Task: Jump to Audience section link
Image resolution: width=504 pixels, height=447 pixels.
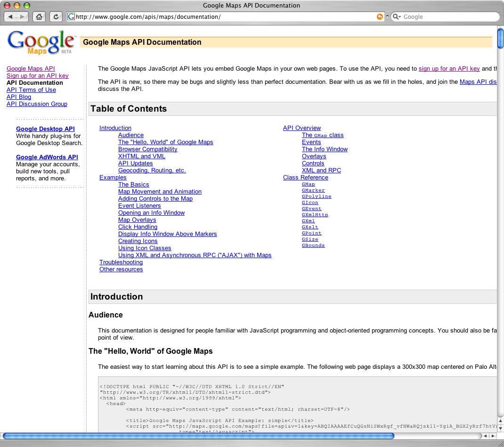Action: (131, 135)
